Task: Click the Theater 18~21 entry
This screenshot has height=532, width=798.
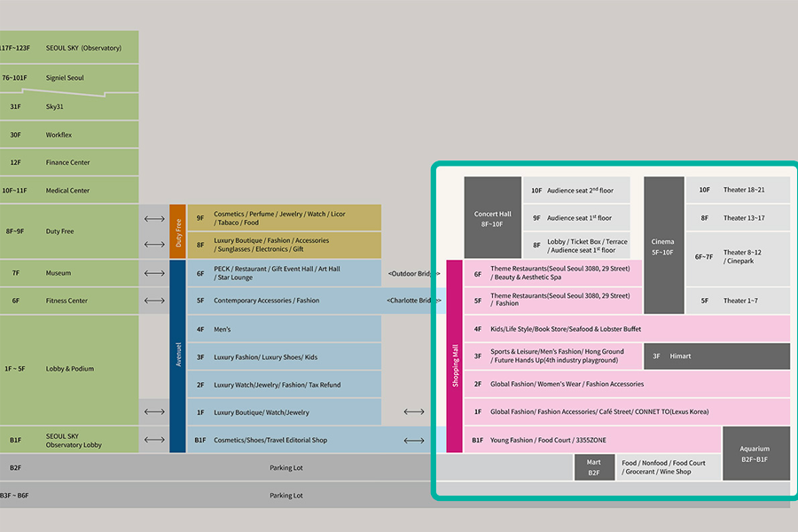Action: 736,190
